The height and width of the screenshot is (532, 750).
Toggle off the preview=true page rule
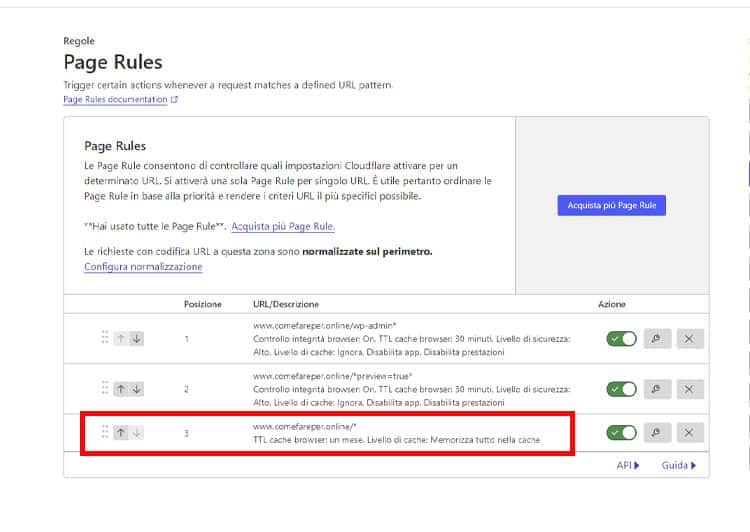click(621, 388)
